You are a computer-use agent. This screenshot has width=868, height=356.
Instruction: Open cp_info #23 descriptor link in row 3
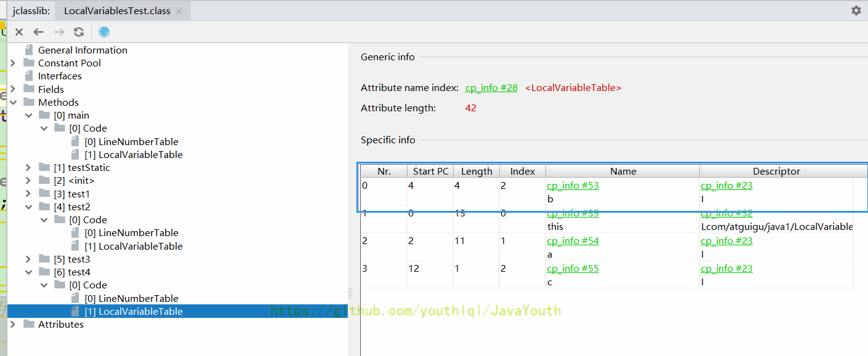(726, 269)
